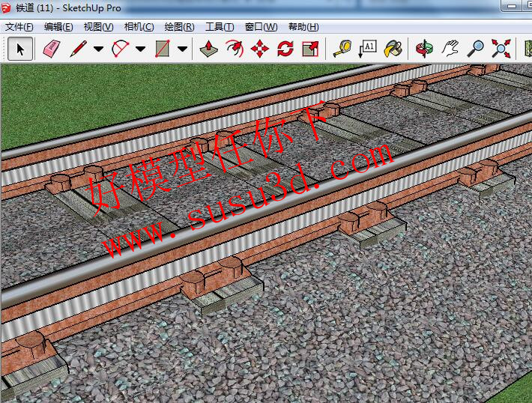532x403 pixels.
Task: Select the Pan hand tool
Action: coord(450,49)
